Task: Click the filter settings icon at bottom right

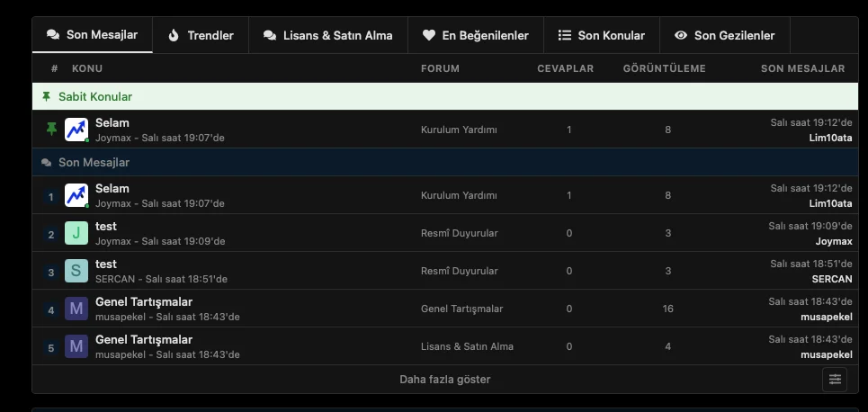Action: pos(835,380)
